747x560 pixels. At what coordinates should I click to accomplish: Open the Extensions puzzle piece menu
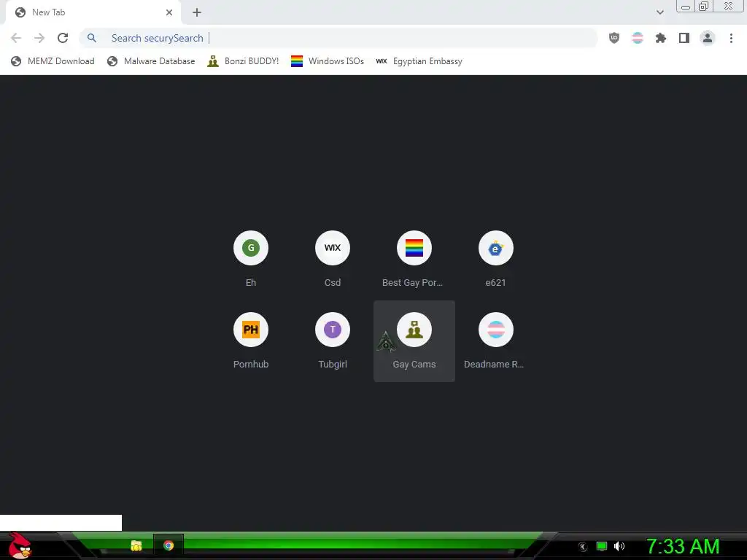point(661,38)
